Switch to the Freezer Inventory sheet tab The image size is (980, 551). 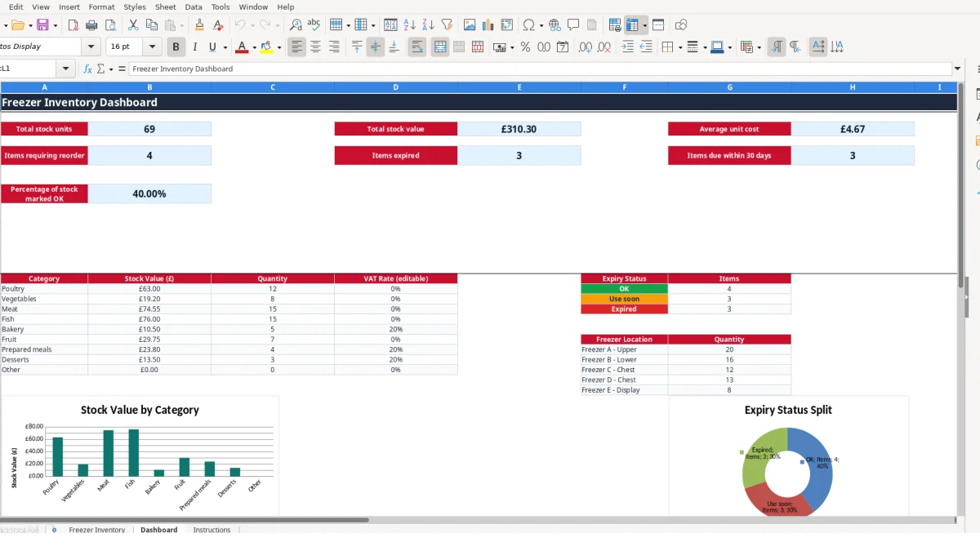[96, 530]
